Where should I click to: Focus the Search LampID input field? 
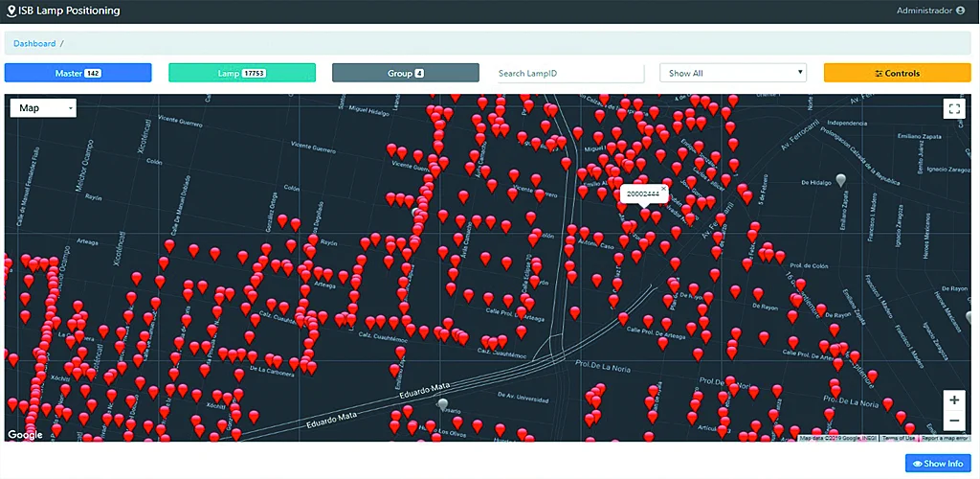click(x=570, y=73)
